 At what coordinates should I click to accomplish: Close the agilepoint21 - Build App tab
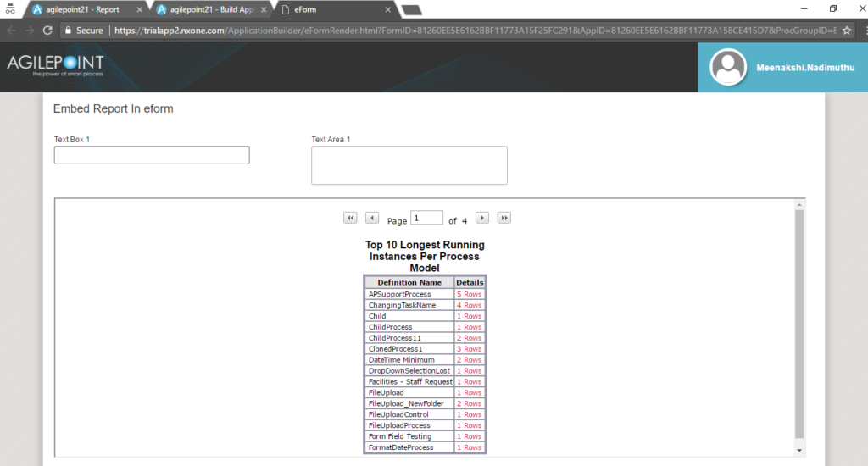pos(264,9)
